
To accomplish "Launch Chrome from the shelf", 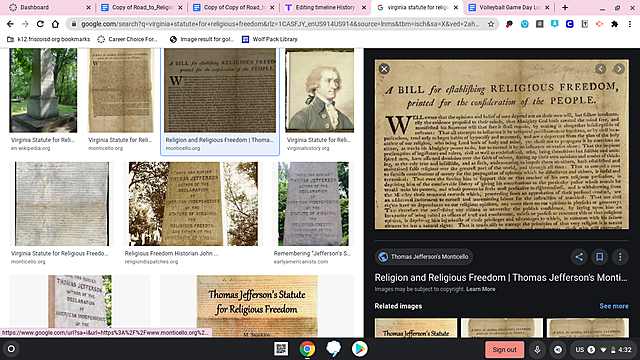I will 307,349.
